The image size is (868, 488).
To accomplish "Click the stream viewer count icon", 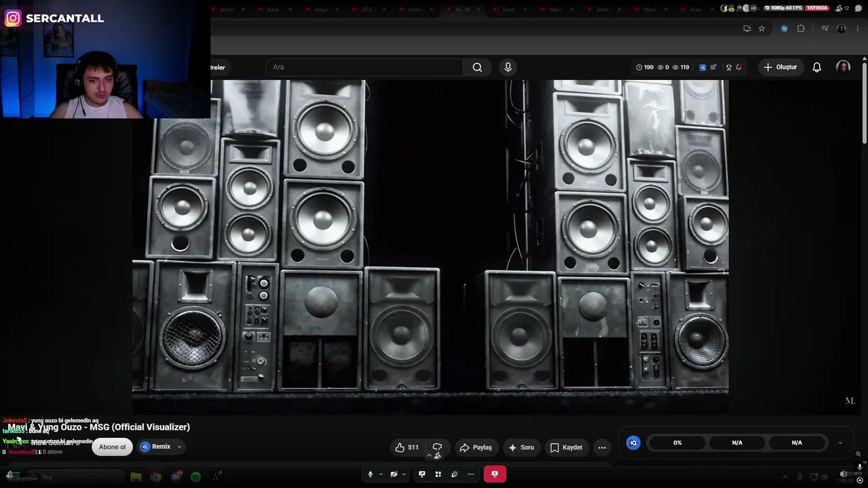I will coord(840,8).
